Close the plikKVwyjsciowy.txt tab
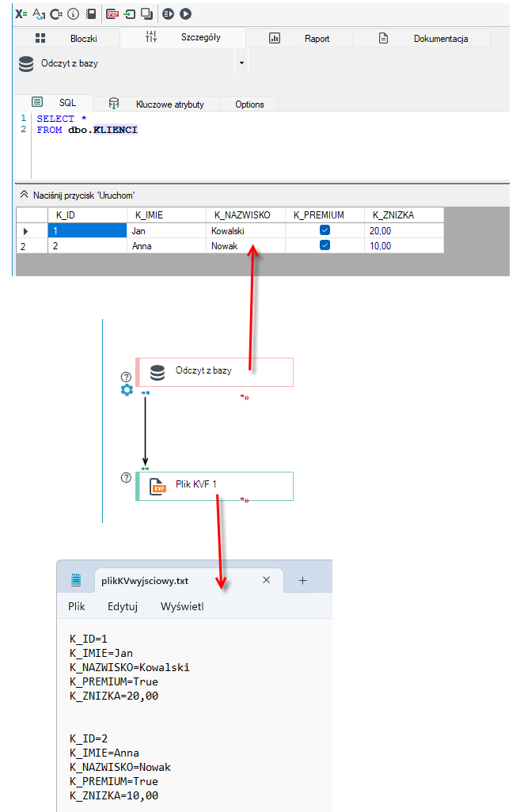This screenshot has width=520, height=812. pos(266,580)
